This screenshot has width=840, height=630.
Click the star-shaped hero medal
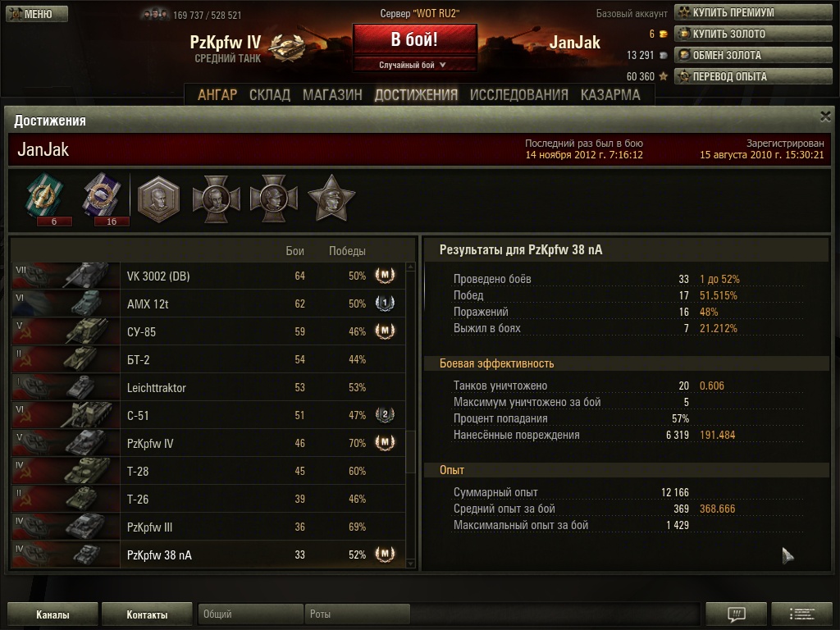click(331, 198)
